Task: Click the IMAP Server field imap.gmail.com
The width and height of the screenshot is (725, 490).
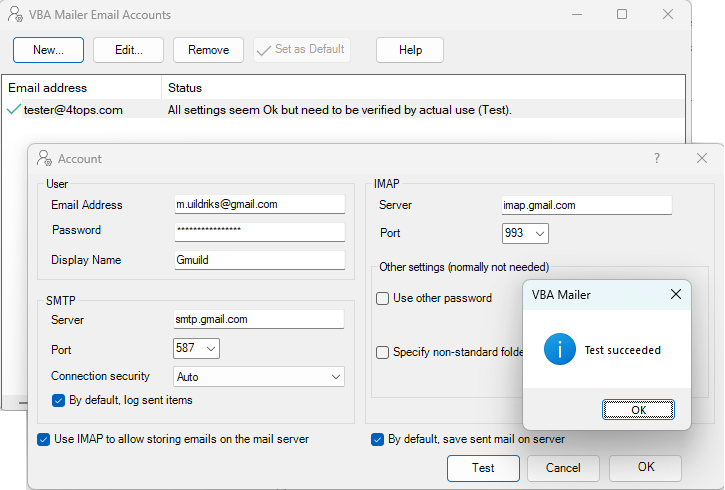Action: coord(587,205)
